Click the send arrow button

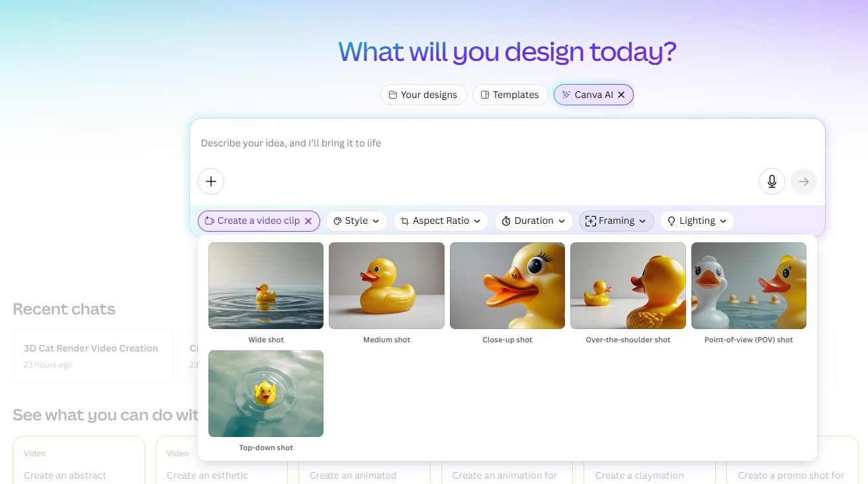pos(804,181)
